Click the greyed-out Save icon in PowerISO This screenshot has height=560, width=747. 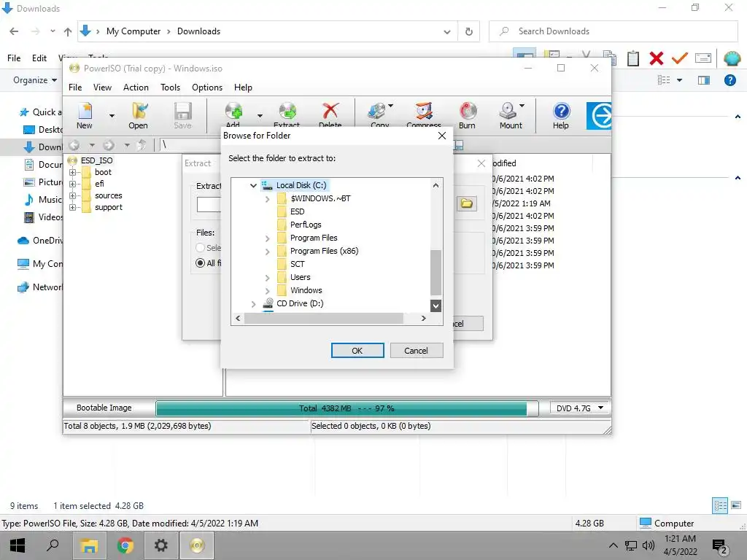183,112
